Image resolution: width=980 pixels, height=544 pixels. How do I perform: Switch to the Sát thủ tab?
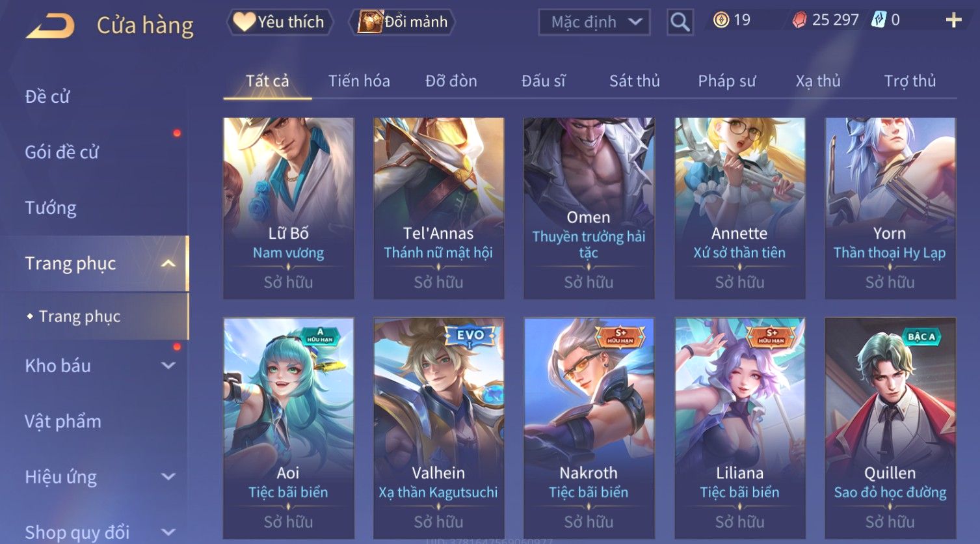click(x=635, y=81)
